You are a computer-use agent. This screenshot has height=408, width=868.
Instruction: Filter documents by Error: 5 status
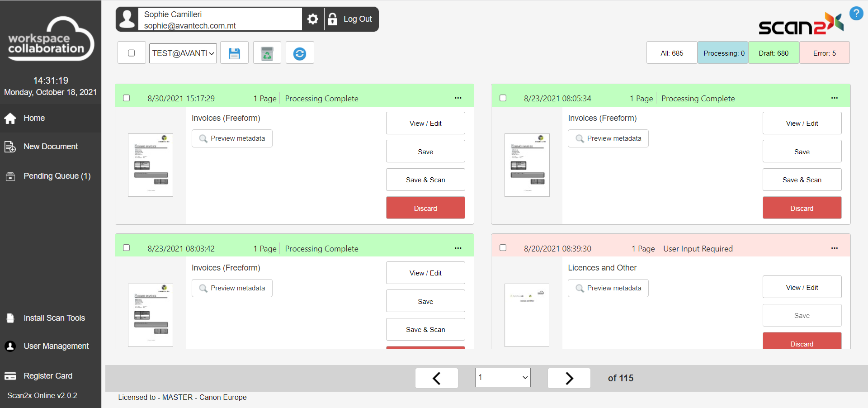pyautogui.click(x=824, y=53)
